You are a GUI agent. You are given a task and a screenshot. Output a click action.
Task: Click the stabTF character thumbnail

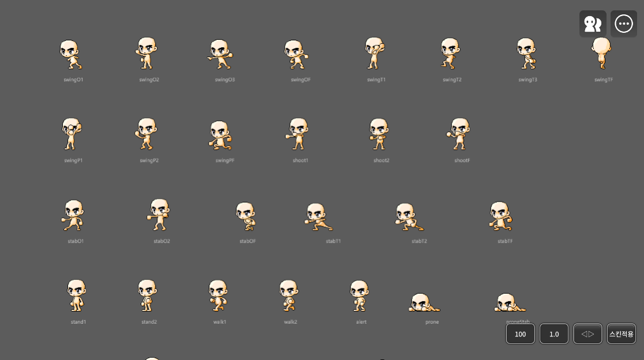click(500, 216)
